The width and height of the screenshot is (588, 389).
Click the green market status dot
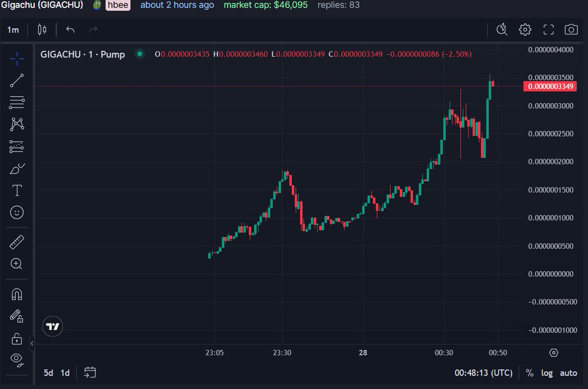(140, 54)
